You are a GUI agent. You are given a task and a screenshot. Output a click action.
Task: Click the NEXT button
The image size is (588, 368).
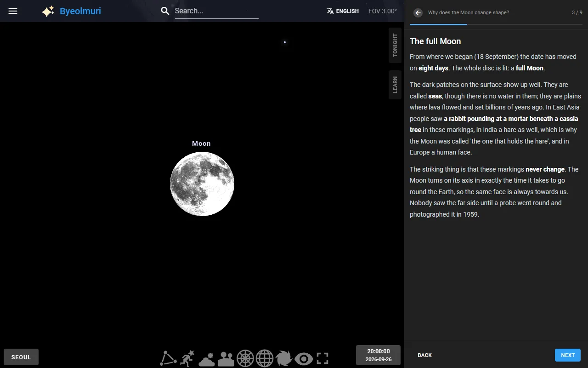point(568,355)
